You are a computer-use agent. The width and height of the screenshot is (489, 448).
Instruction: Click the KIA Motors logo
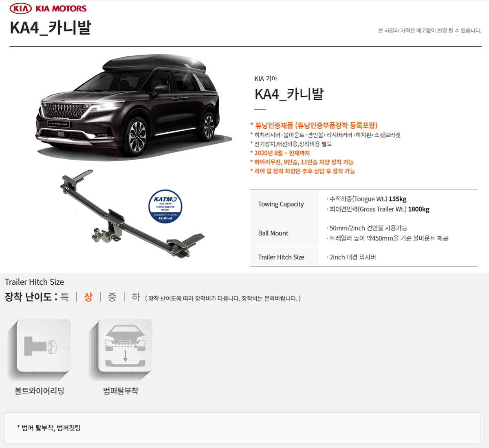(48, 8)
